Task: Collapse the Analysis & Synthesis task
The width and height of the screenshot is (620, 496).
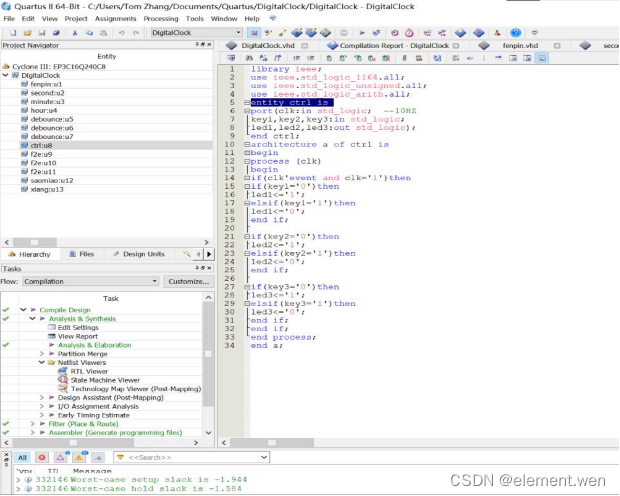Action: point(32,318)
